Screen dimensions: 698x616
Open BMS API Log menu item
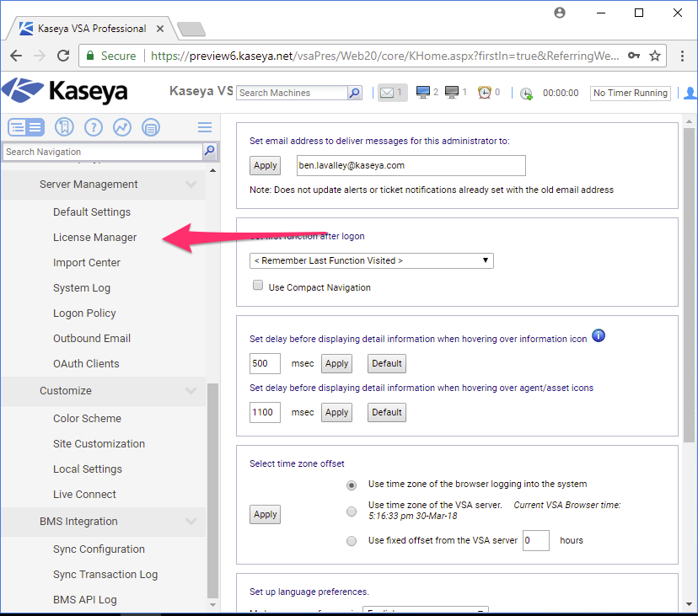[x=84, y=599]
